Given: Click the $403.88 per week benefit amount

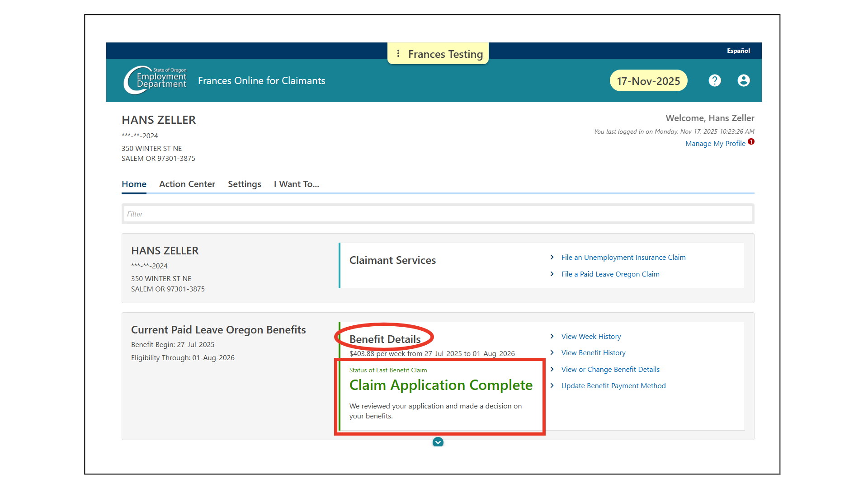Looking at the screenshot, I should coord(432,353).
